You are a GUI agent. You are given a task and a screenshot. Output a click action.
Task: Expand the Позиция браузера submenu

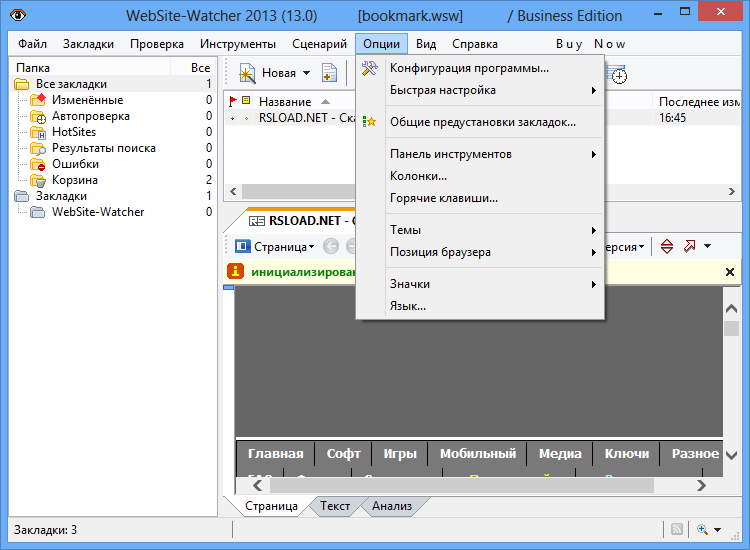594,253
